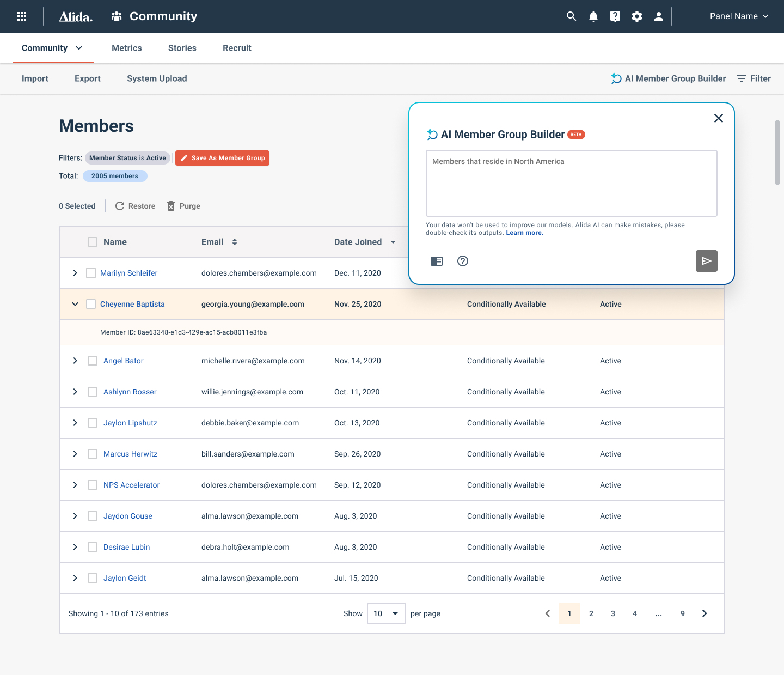The image size is (784, 675).
Task: Switch to the Metrics tab
Action: pos(126,48)
